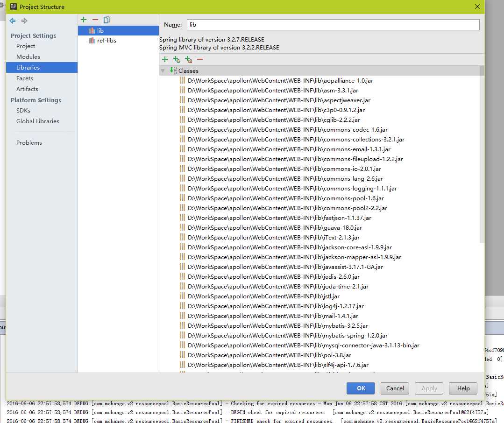Click the ref-libs library icon
This screenshot has width=504, height=423.
click(92, 41)
